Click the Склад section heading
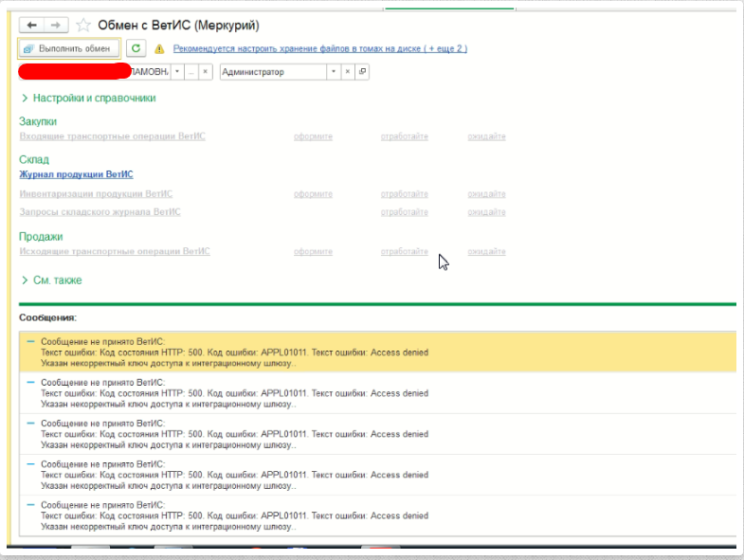744x560 pixels. tap(34, 159)
